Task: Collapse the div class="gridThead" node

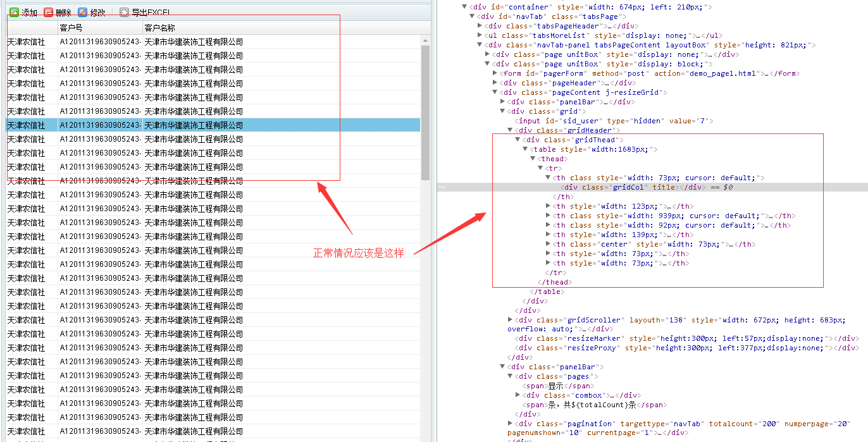Action: pyautogui.click(x=518, y=140)
